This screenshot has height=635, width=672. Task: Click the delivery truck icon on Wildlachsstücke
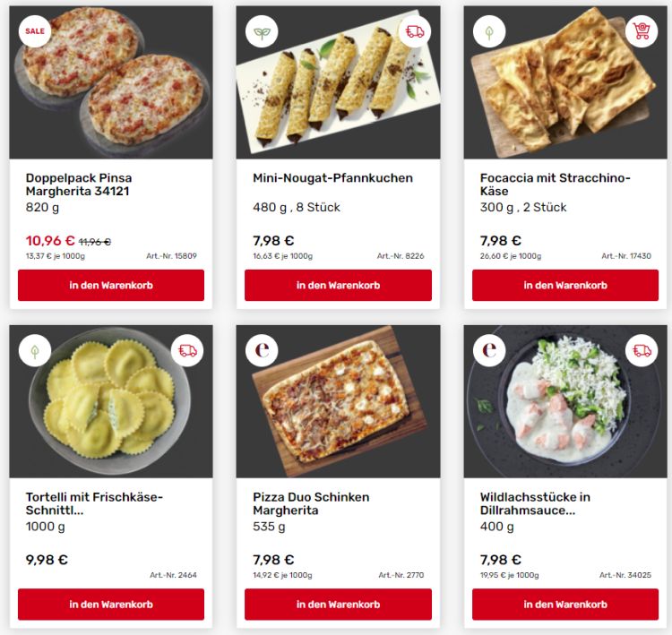(642, 350)
